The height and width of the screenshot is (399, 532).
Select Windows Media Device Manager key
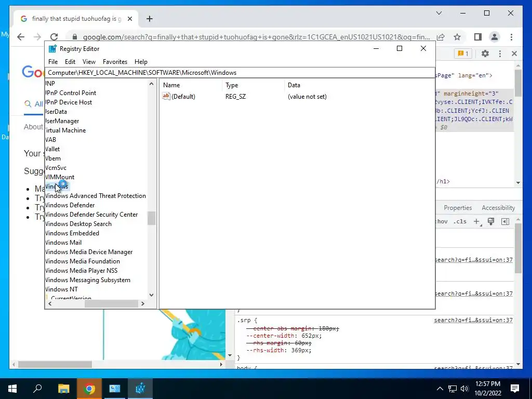(89, 252)
